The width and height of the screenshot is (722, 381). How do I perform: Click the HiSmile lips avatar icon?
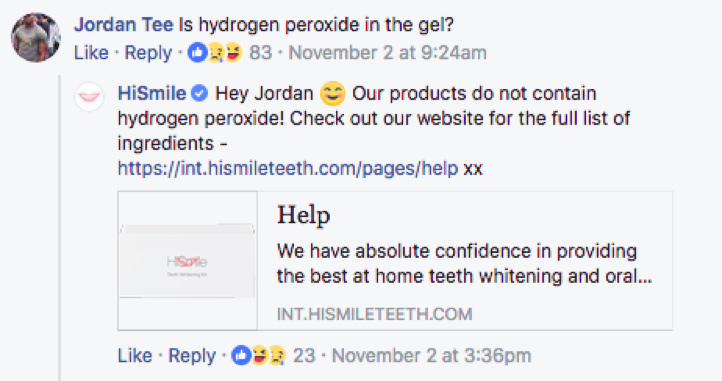[x=89, y=96]
